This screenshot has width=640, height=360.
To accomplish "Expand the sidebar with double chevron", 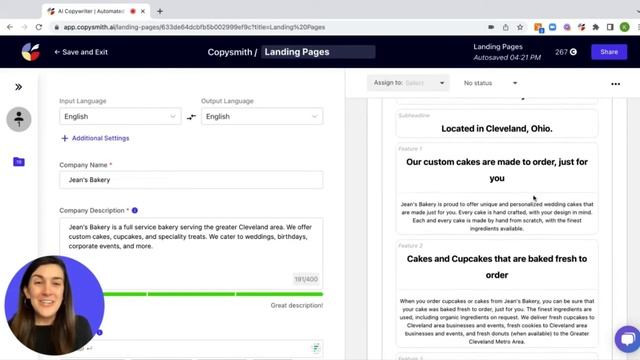I will pyautogui.click(x=18, y=87).
